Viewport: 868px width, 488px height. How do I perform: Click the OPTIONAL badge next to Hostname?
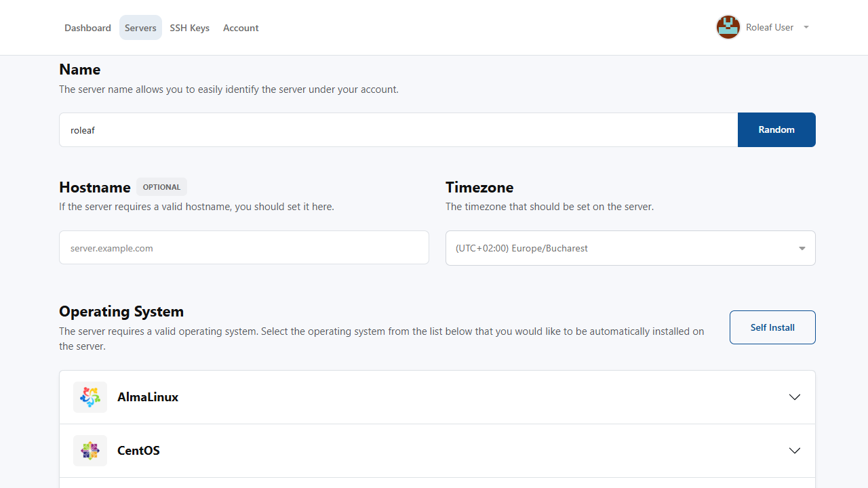161,187
